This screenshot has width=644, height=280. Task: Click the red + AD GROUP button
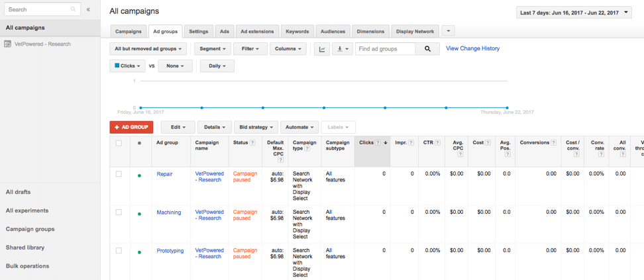(131, 127)
